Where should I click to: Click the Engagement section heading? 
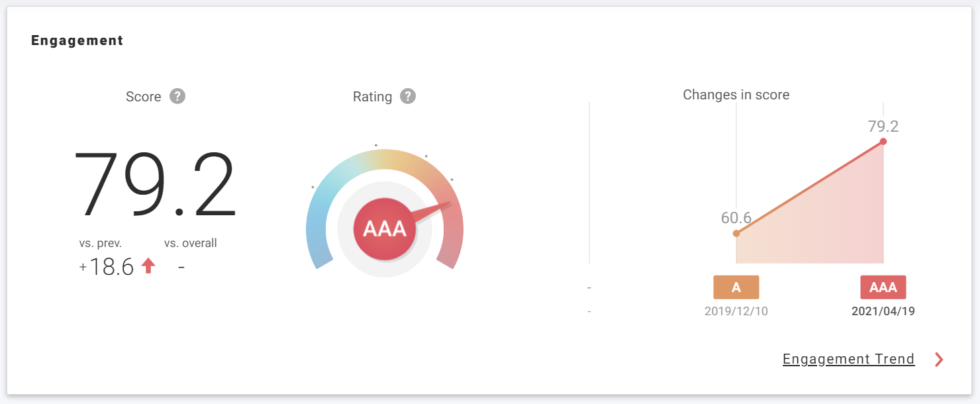(x=77, y=40)
